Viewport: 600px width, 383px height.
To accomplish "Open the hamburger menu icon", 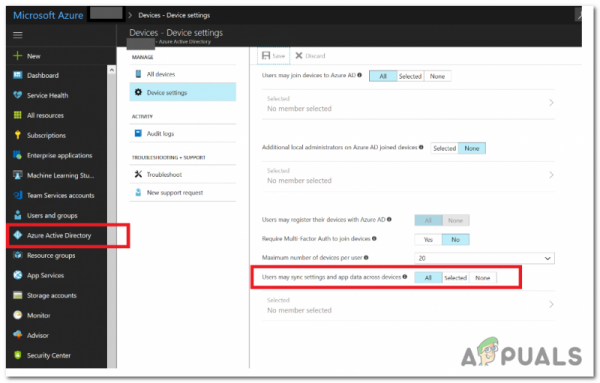I will click(x=18, y=35).
